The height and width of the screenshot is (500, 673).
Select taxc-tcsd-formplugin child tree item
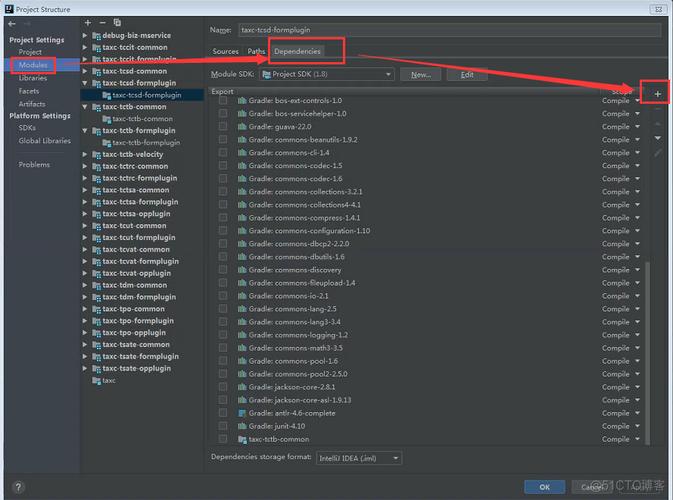coord(142,95)
